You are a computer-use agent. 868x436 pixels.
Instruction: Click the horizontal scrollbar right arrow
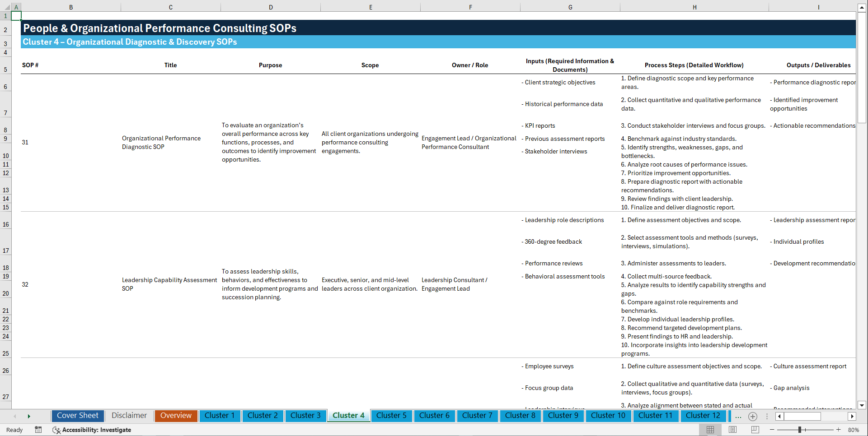(x=852, y=416)
